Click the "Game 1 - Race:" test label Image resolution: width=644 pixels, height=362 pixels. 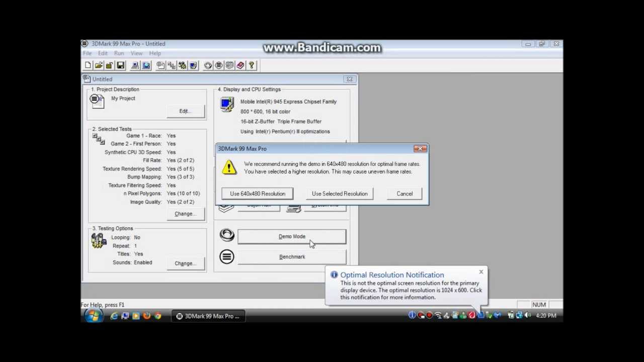[x=144, y=136]
